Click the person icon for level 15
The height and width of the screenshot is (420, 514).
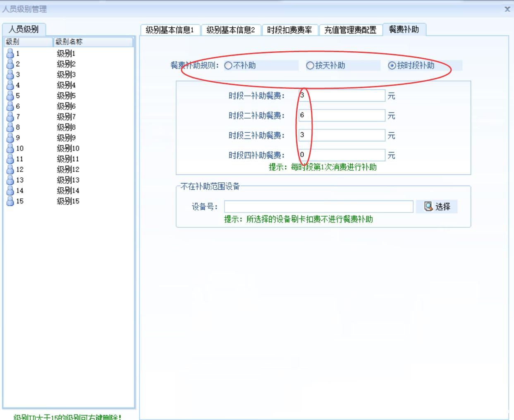coord(10,201)
